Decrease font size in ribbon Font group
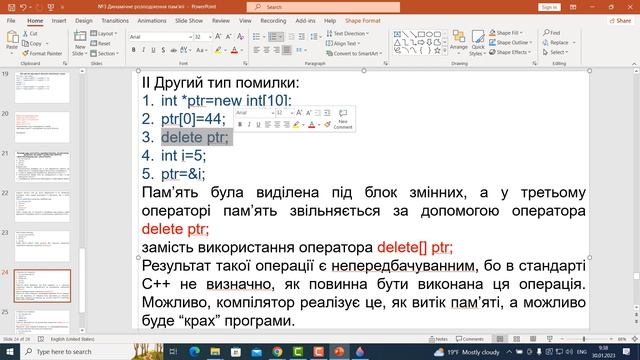 click(228, 37)
